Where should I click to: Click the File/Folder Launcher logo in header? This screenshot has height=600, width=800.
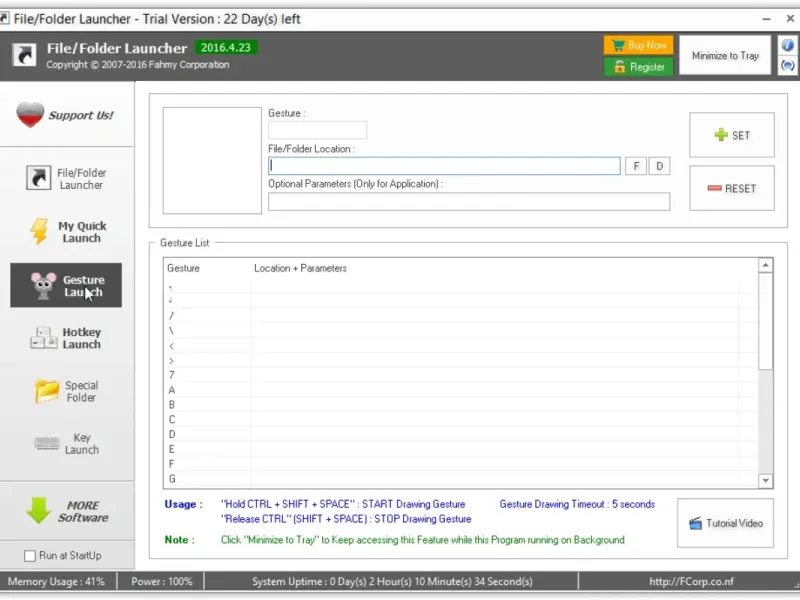(24, 55)
